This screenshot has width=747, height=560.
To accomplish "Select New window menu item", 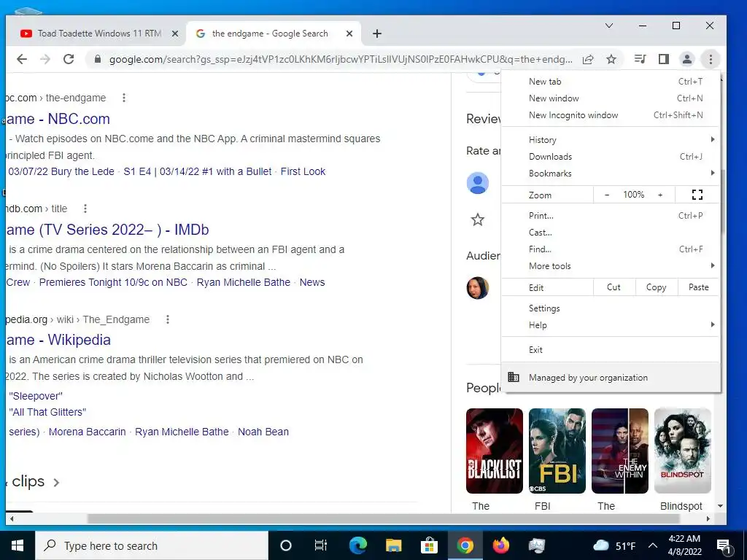I will 610,98.
